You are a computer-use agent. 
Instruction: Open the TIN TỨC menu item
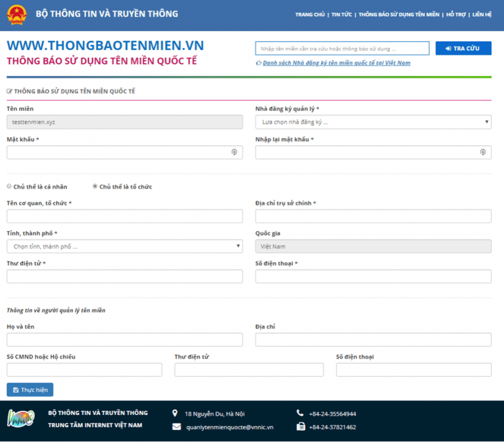[341, 14]
